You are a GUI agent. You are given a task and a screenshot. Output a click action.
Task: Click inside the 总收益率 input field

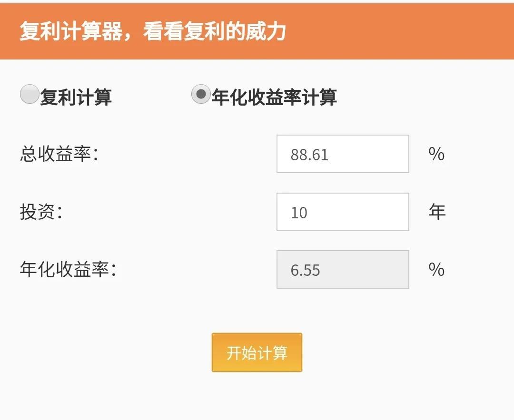point(342,154)
